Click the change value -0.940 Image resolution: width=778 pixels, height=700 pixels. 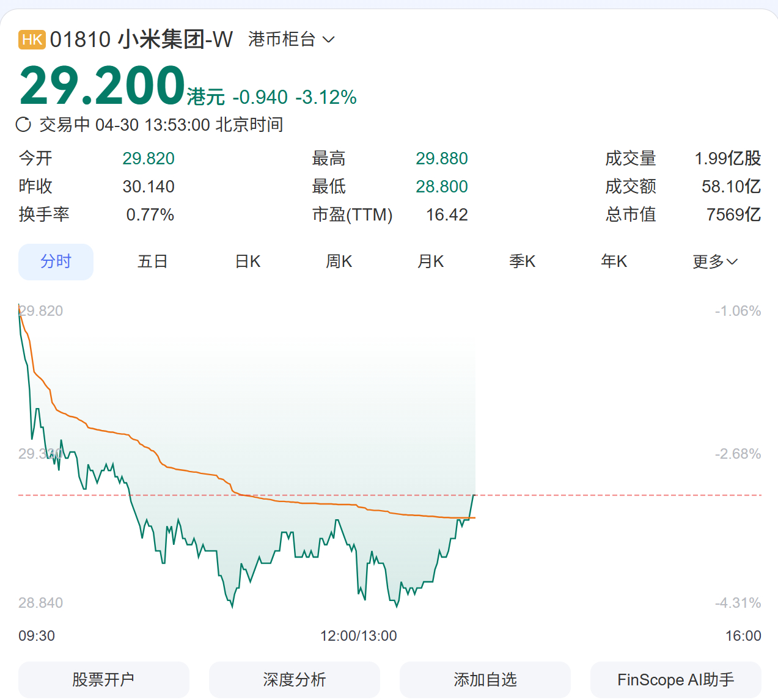(x=260, y=97)
